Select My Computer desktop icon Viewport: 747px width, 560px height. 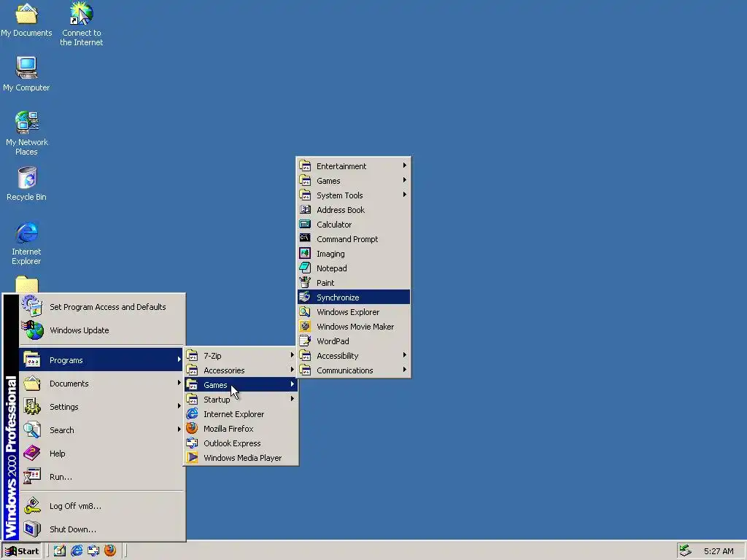26,74
